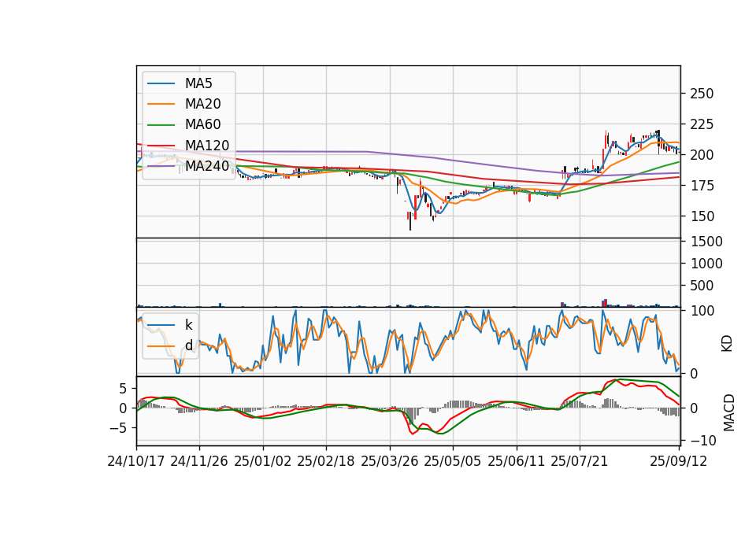The image size is (756, 543).
Task: Select the MA60 legend label
Action: point(202,125)
